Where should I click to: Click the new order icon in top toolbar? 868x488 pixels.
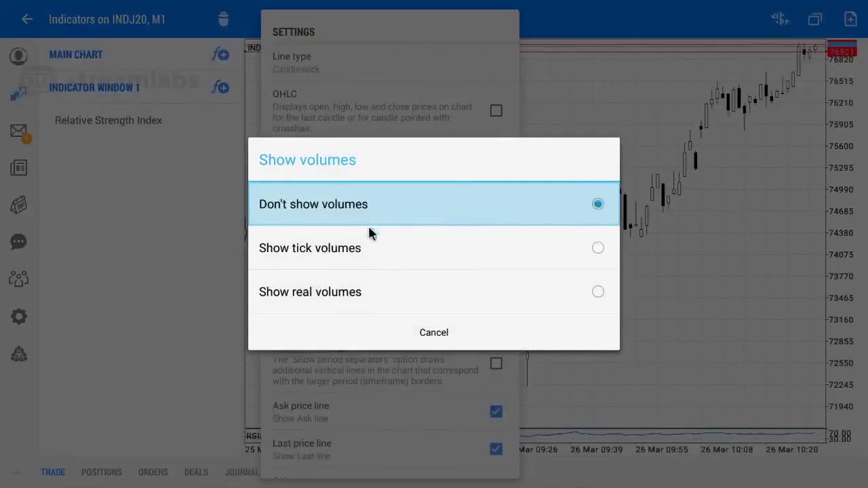point(850,19)
